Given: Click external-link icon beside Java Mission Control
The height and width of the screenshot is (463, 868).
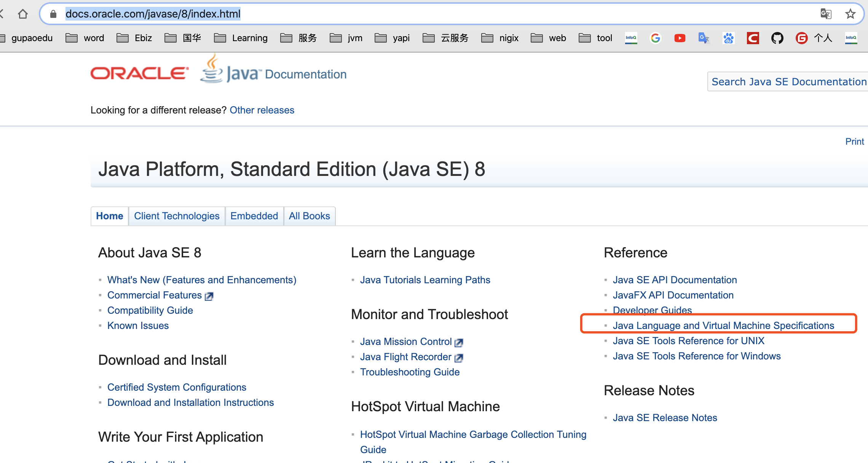Looking at the screenshot, I should (459, 342).
